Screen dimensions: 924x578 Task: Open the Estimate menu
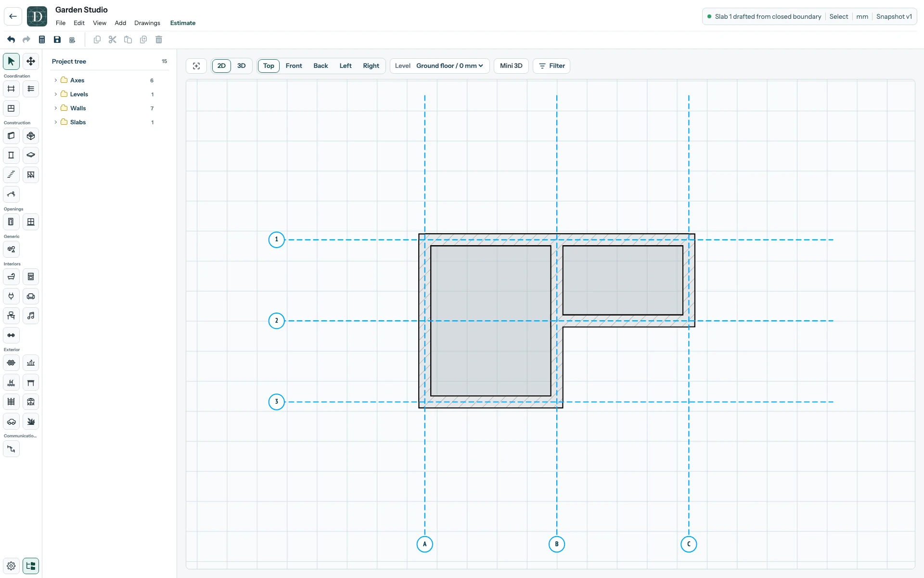tap(183, 23)
